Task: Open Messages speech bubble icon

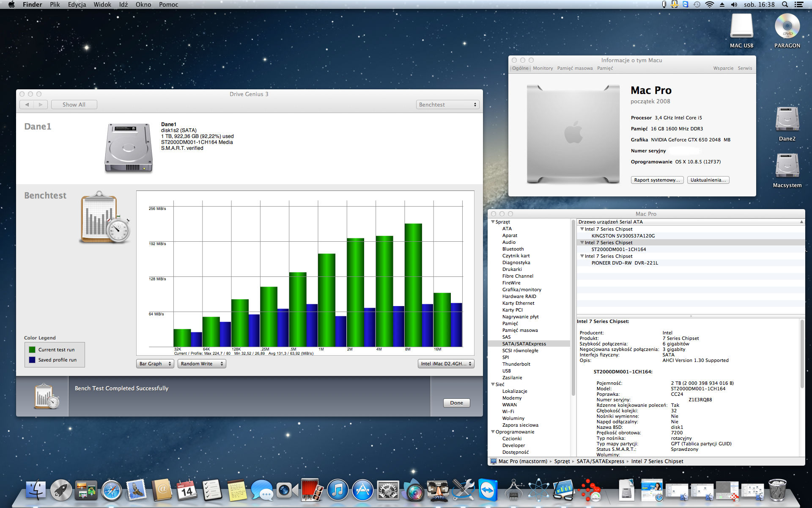Action: pyautogui.click(x=262, y=490)
